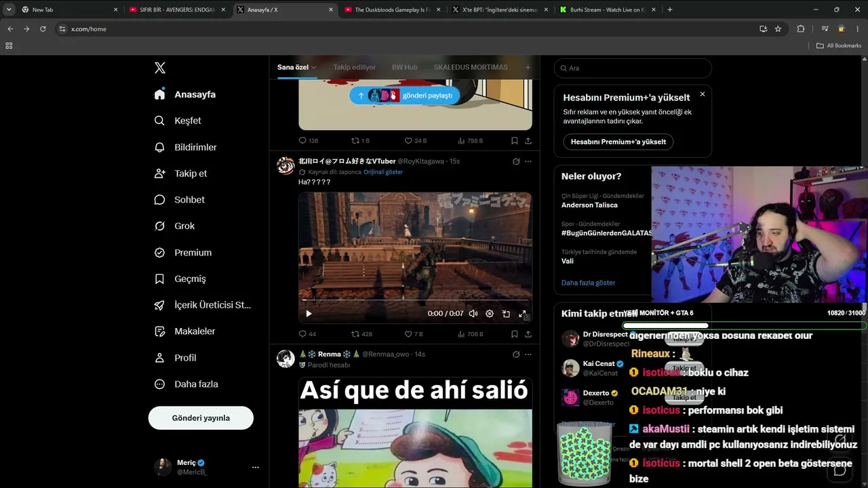Open more options on the Renma post
The width and height of the screenshot is (868, 488).
coord(528,354)
